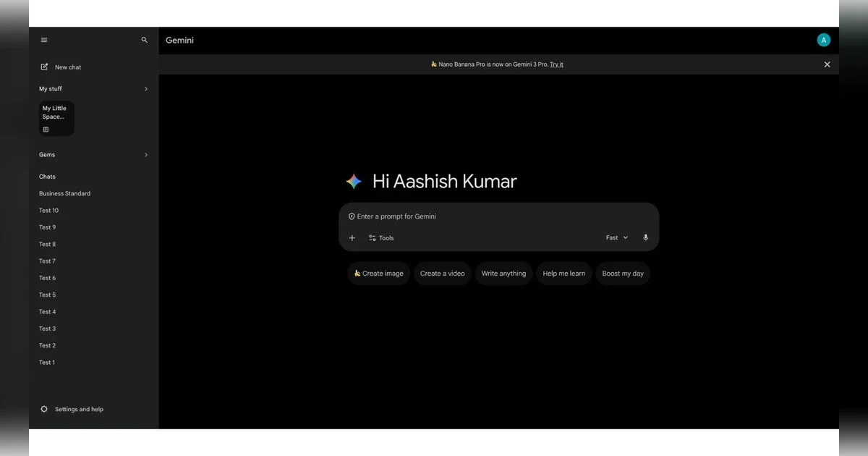The width and height of the screenshot is (868, 456).
Task: Open the Fast model selector dropdown
Action: 616,237
